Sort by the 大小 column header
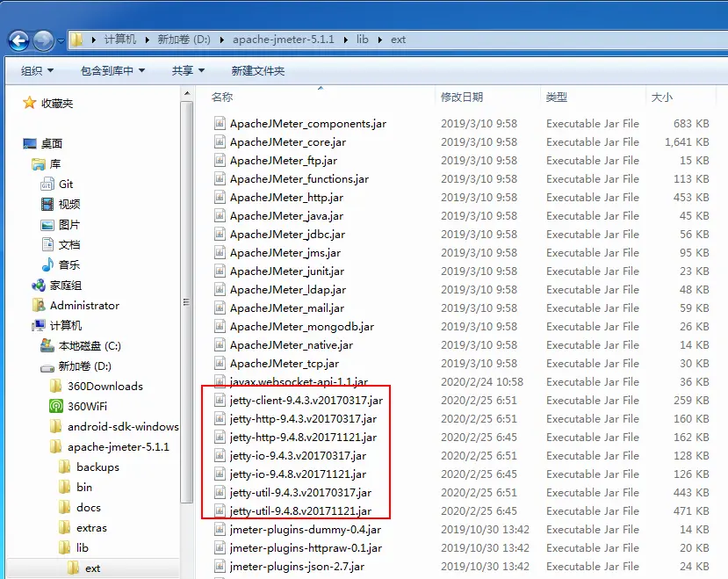This screenshot has width=728, height=579. (x=661, y=98)
